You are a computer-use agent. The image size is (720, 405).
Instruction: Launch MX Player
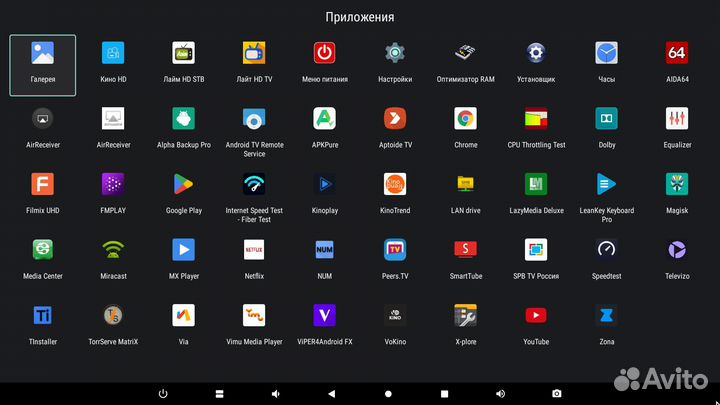click(x=183, y=250)
